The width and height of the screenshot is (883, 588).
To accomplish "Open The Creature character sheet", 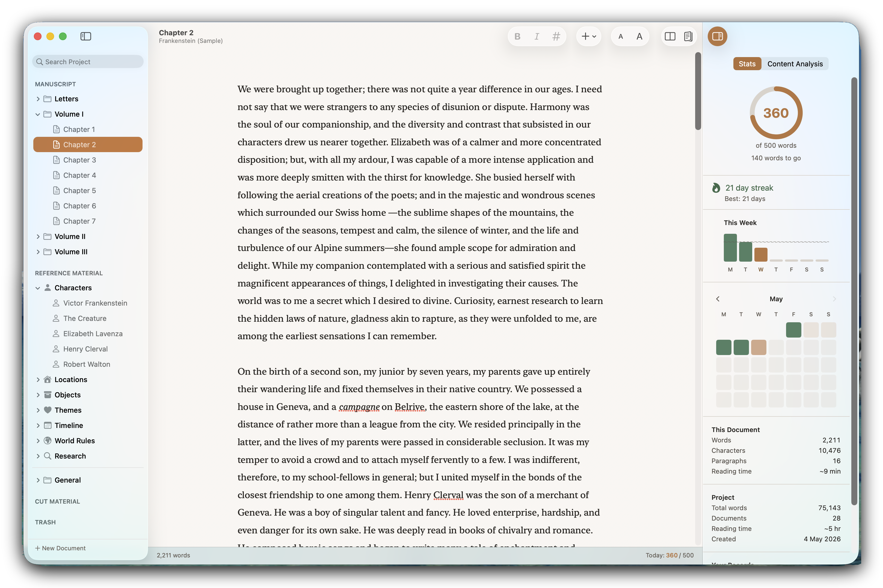I will click(x=88, y=318).
